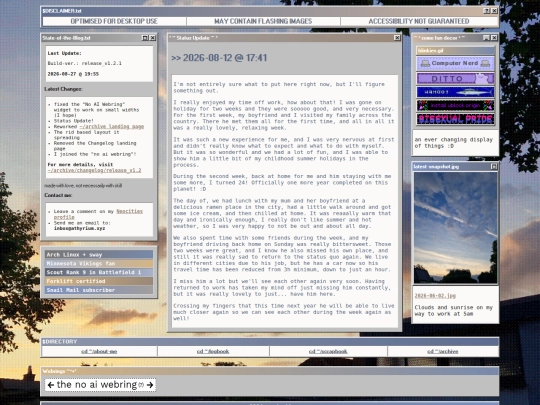Click the status heading >> 2026-08-12 @ 17:41
This screenshot has height=405, width=540.
(219, 58)
